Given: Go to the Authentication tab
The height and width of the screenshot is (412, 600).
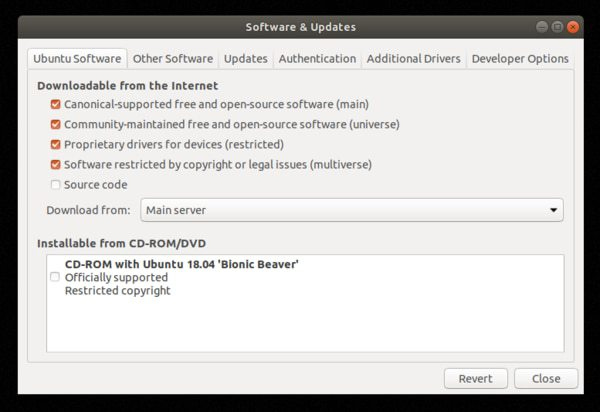Looking at the screenshot, I should 317,59.
